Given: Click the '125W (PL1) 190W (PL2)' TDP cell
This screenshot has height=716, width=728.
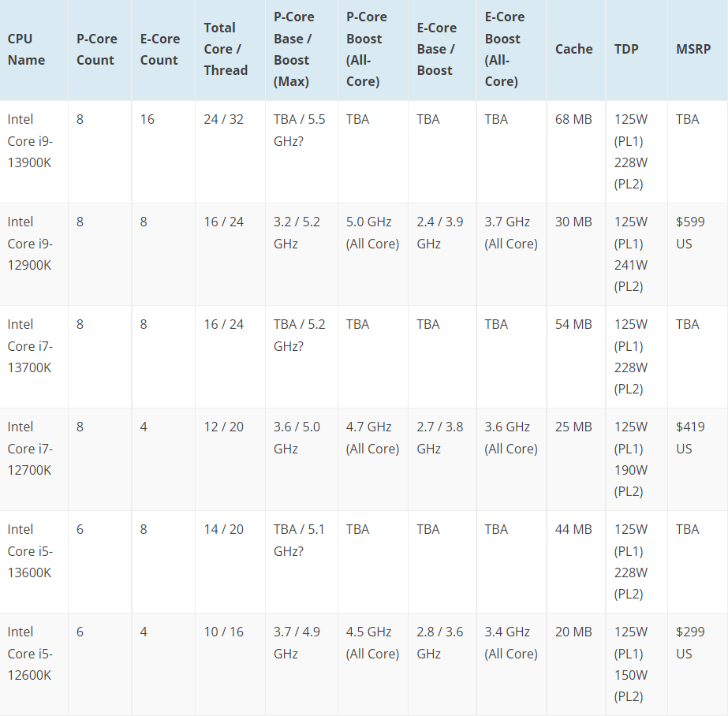Looking at the screenshot, I should [631, 460].
